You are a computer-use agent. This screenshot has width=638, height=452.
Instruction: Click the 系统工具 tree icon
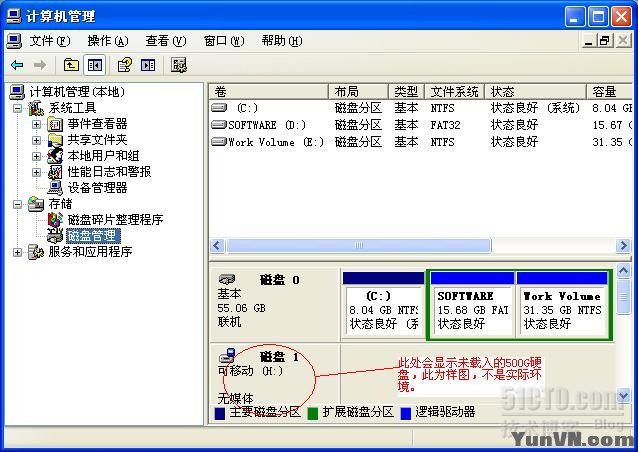click(x=36, y=108)
